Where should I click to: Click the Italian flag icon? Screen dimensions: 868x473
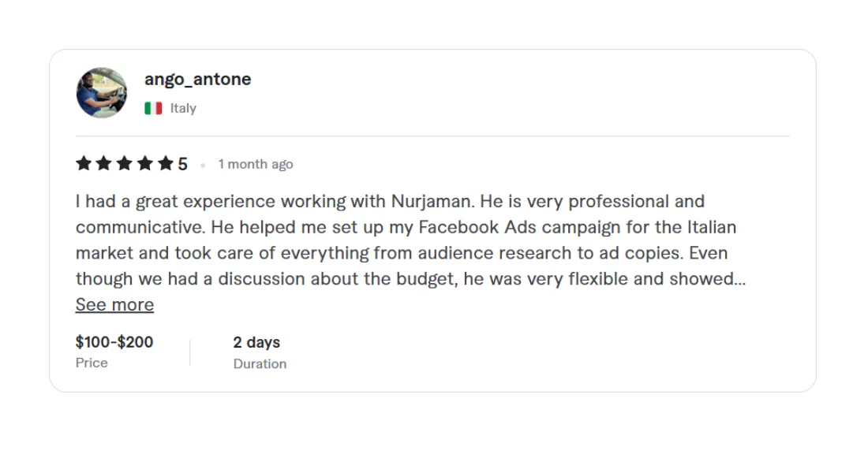click(x=153, y=109)
